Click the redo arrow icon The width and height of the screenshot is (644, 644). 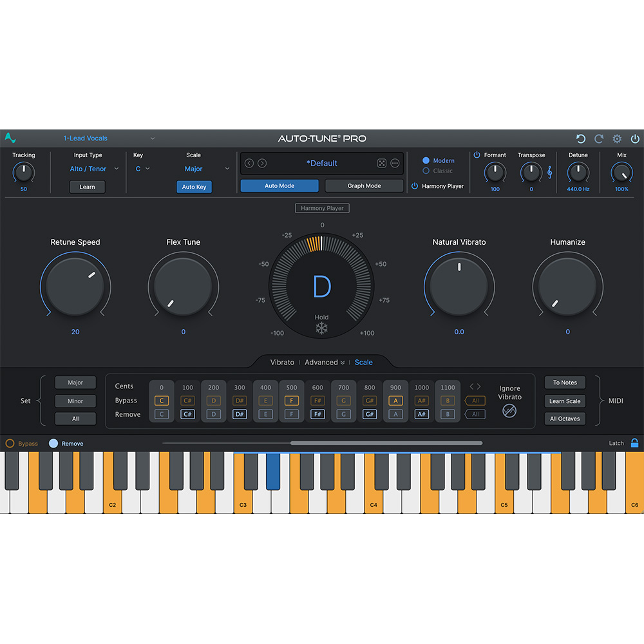click(599, 139)
